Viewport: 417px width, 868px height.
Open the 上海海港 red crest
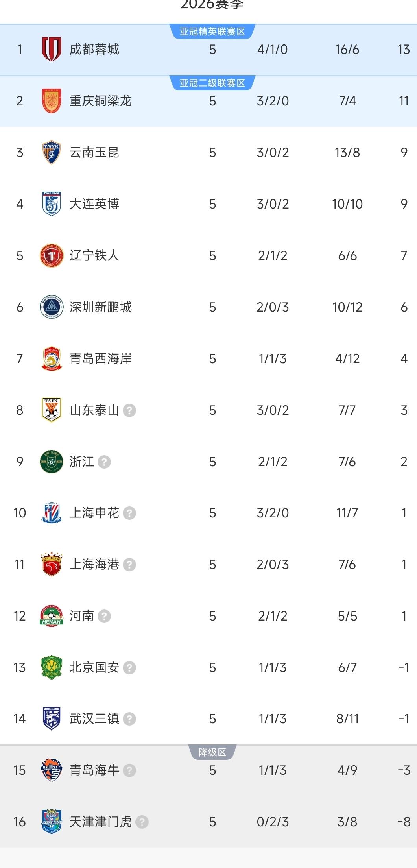tap(52, 564)
